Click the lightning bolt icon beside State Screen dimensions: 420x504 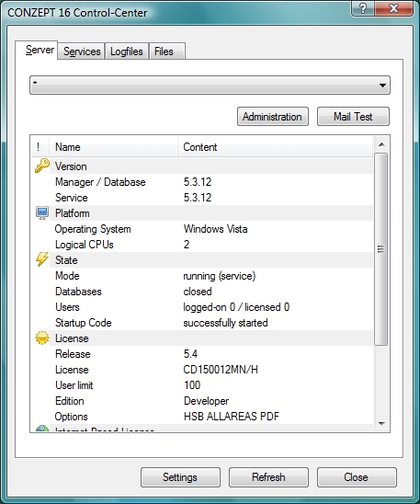click(x=42, y=259)
